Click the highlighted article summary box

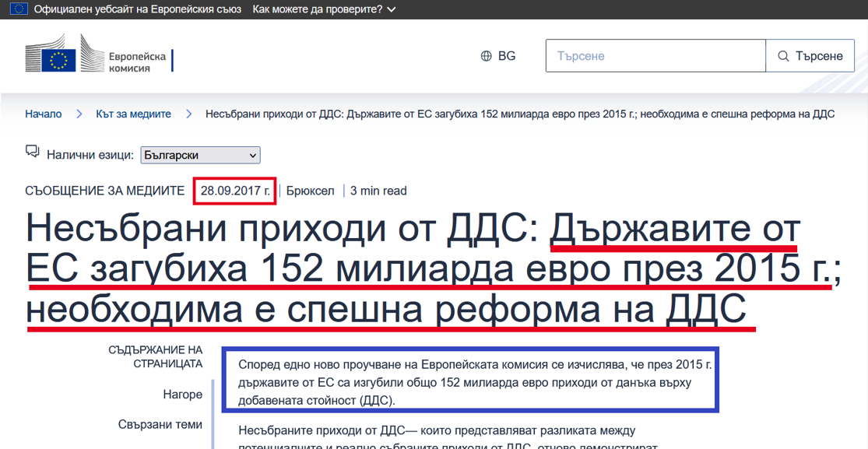[470, 380]
